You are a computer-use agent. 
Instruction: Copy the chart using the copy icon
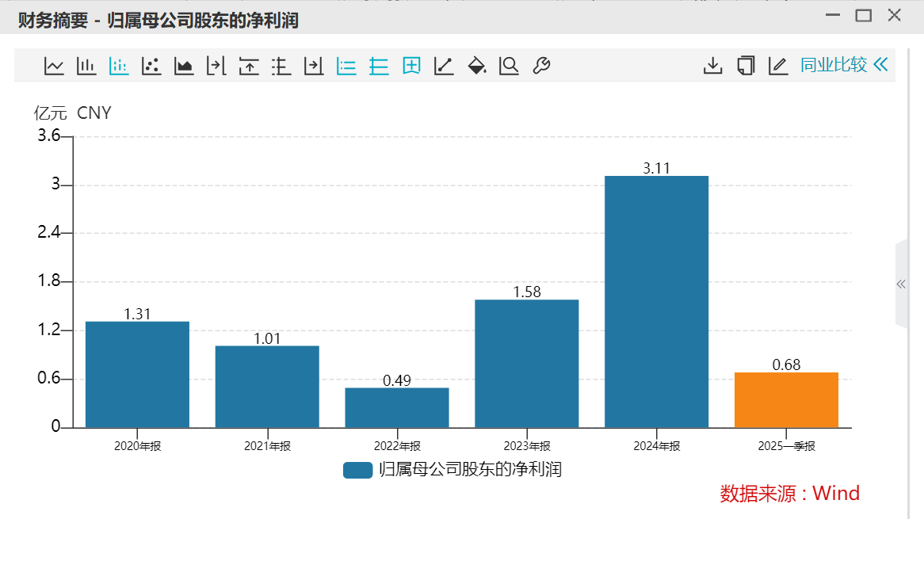[x=746, y=66]
